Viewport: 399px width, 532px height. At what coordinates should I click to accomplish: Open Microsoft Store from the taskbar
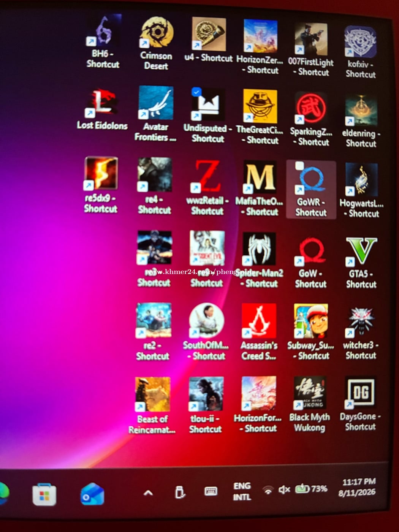coord(44,494)
